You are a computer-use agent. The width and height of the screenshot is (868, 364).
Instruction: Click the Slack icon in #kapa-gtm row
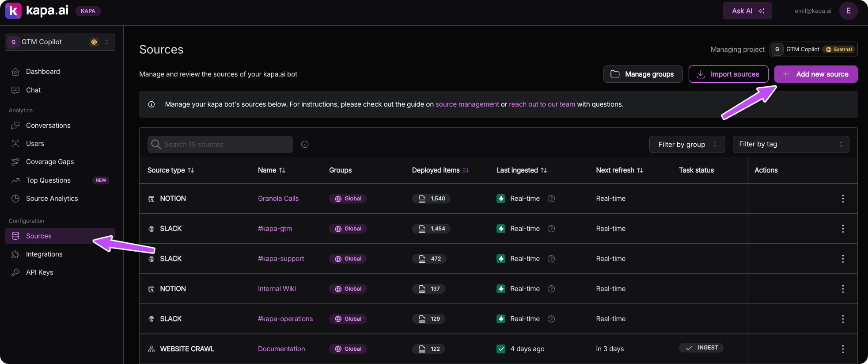(x=152, y=229)
